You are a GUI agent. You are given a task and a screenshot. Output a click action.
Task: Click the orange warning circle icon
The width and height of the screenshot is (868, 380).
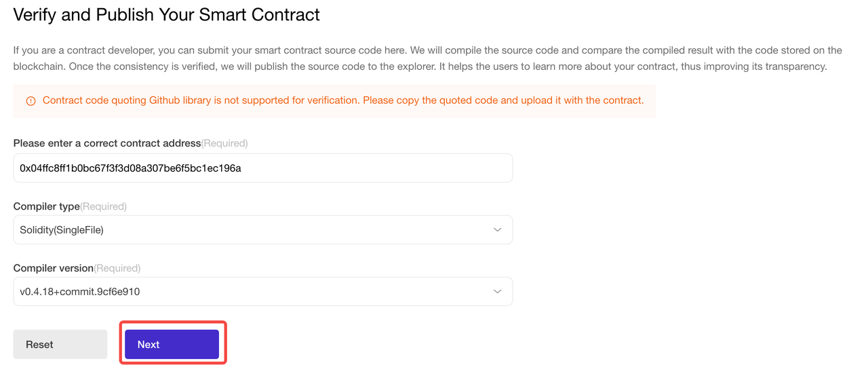point(31,101)
